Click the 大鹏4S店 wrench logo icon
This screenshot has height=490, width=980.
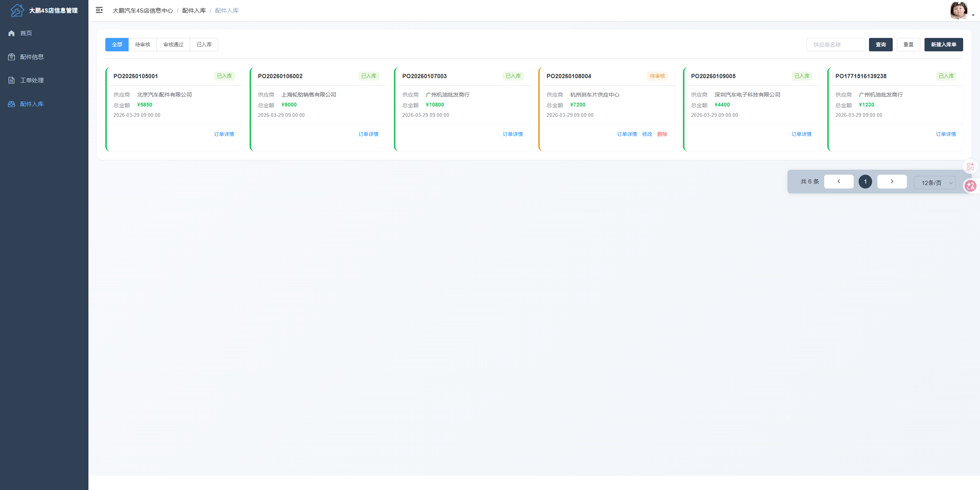(x=17, y=10)
